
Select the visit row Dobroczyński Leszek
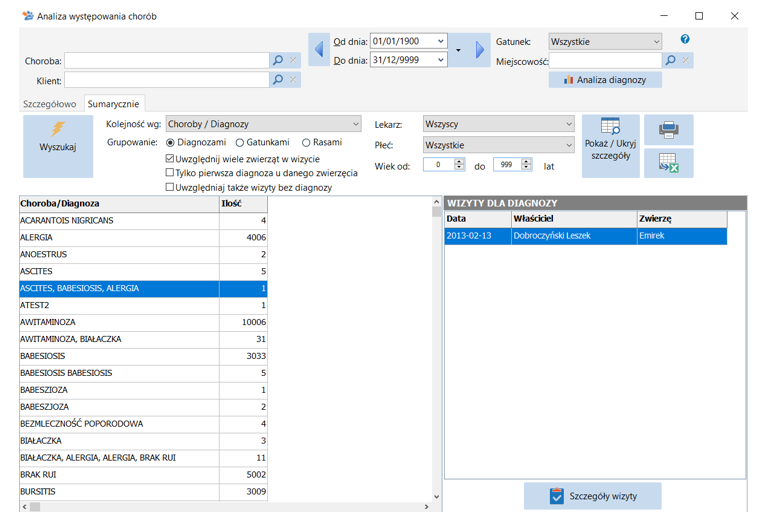click(586, 236)
